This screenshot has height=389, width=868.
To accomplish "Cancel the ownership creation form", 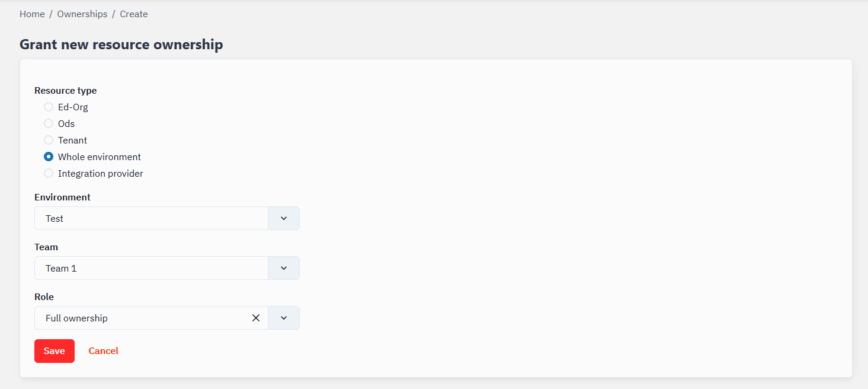I will click(x=103, y=351).
